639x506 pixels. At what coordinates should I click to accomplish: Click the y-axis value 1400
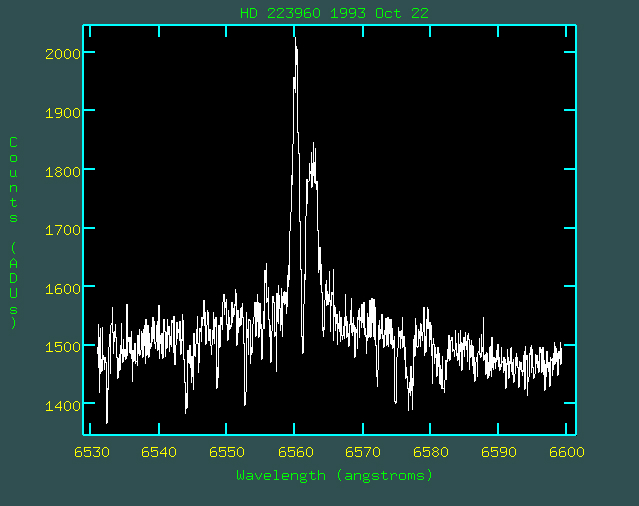[63, 406]
